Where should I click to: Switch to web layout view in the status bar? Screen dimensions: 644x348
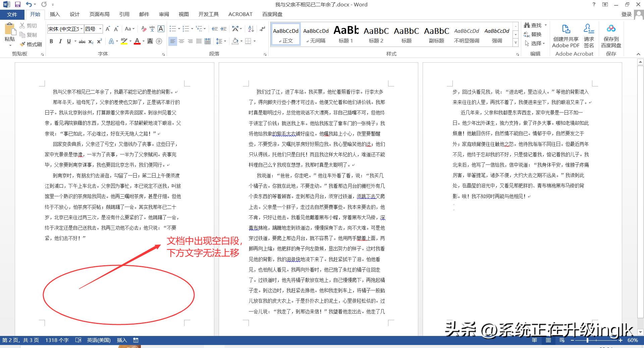point(562,340)
